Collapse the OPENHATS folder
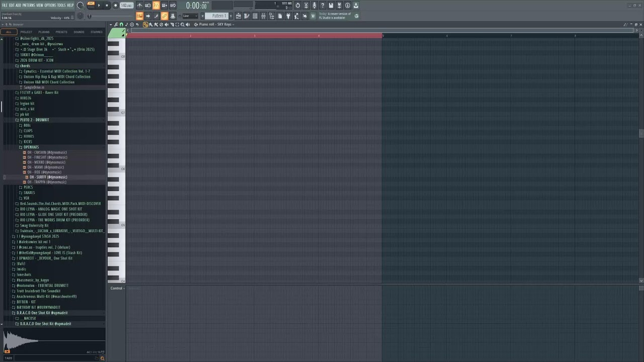 point(31,147)
